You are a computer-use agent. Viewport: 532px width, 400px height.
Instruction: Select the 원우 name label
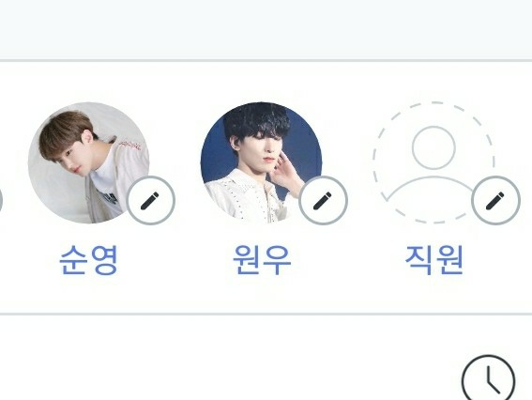coord(262,260)
